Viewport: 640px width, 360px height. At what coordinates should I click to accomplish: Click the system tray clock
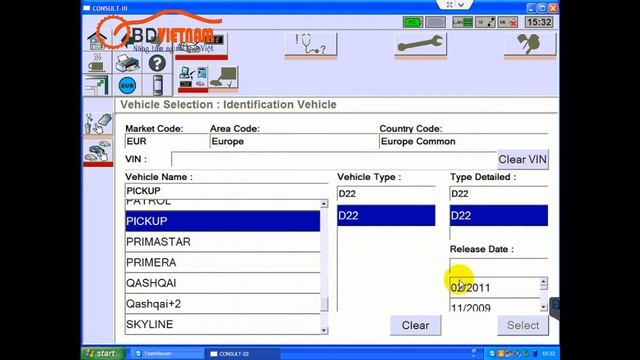coord(549,353)
